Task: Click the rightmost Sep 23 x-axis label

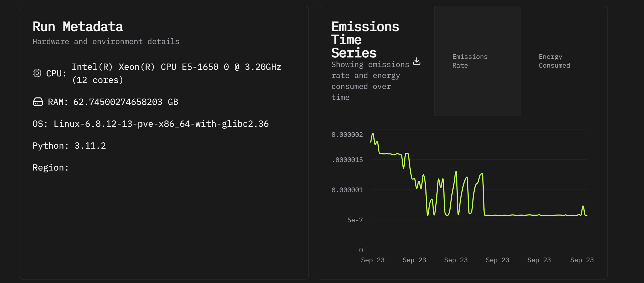Action: click(582, 260)
